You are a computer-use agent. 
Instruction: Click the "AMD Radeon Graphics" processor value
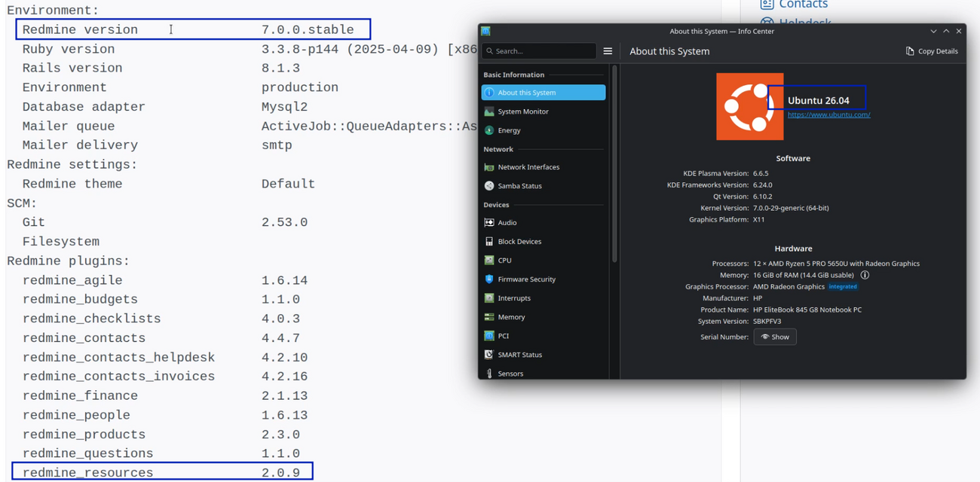[789, 286]
